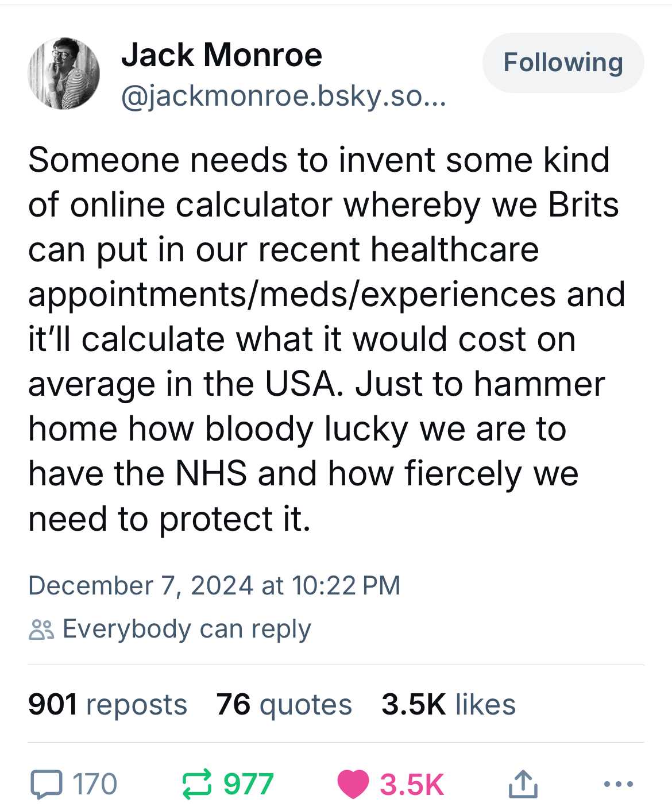Open the three-dot more options menu
The width and height of the screenshot is (672, 807).
coord(619,783)
